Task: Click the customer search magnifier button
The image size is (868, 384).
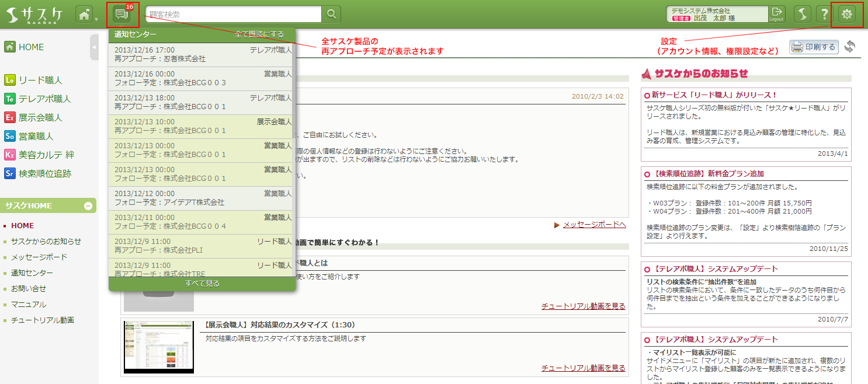Action: pos(331,14)
